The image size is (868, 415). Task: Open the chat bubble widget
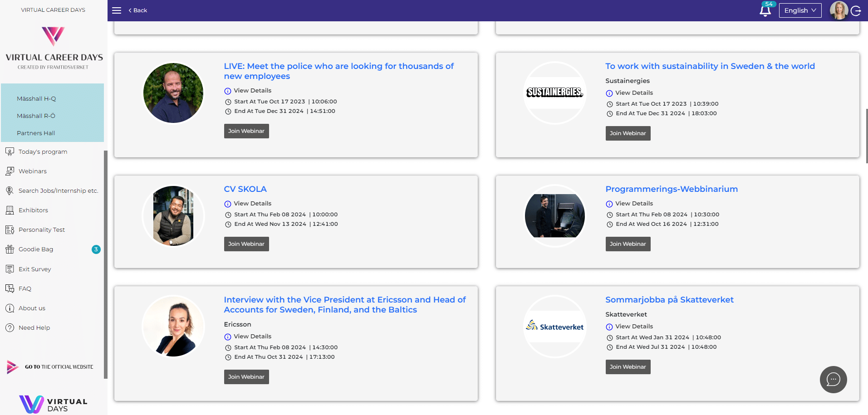(833, 379)
